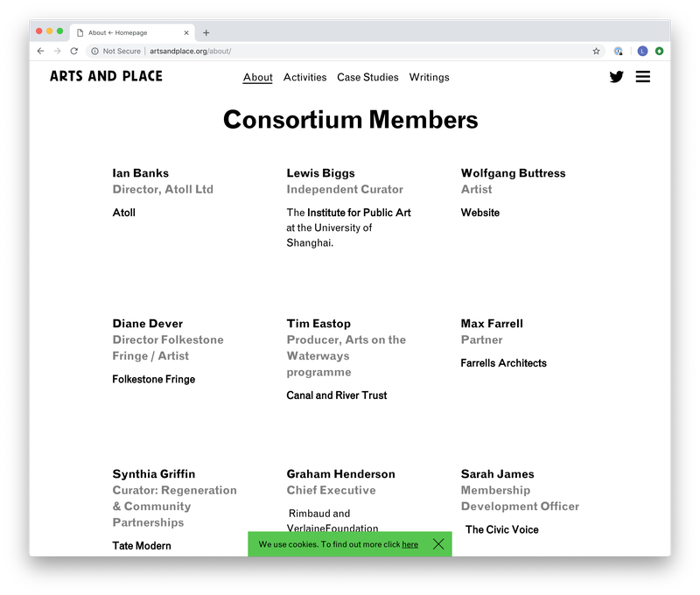Open The Civic Voice link
This screenshot has height=595, width=700.
(501, 529)
